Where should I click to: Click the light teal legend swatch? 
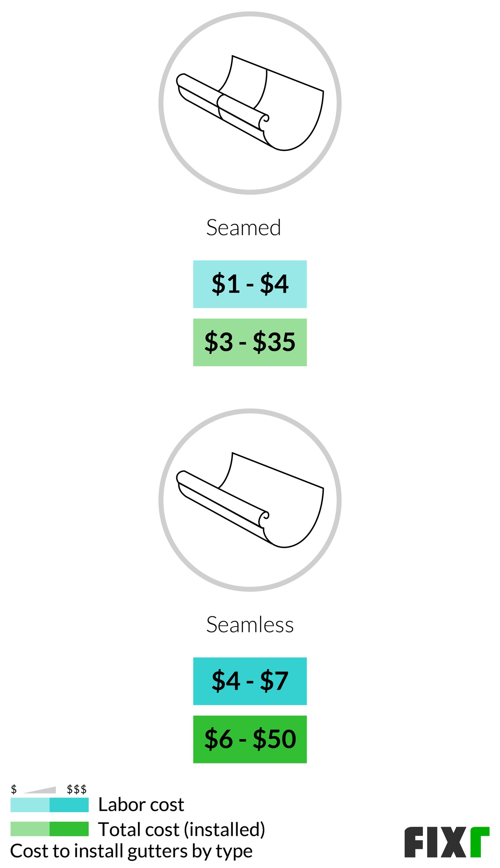click(30, 805)
